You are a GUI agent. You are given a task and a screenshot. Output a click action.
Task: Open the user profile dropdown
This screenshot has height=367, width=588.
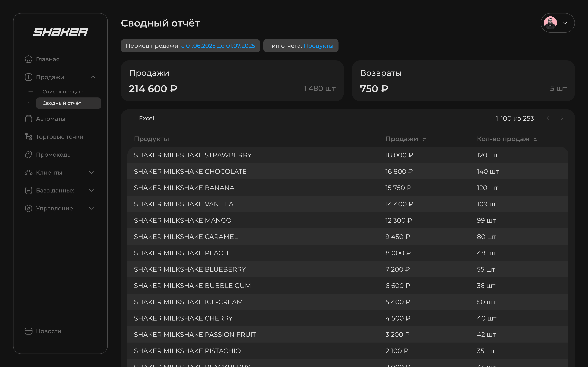[565, 23]
